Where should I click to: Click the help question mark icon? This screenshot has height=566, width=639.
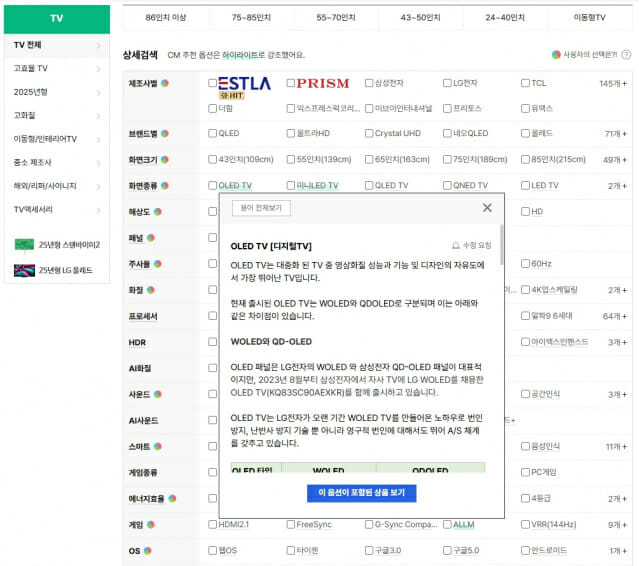626,54
